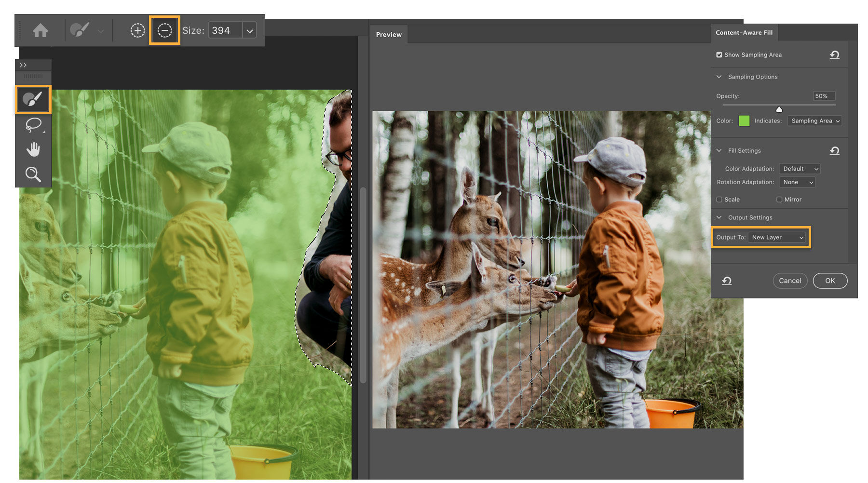Toggle the Show Sampling Area checkbox

point(719,54)
